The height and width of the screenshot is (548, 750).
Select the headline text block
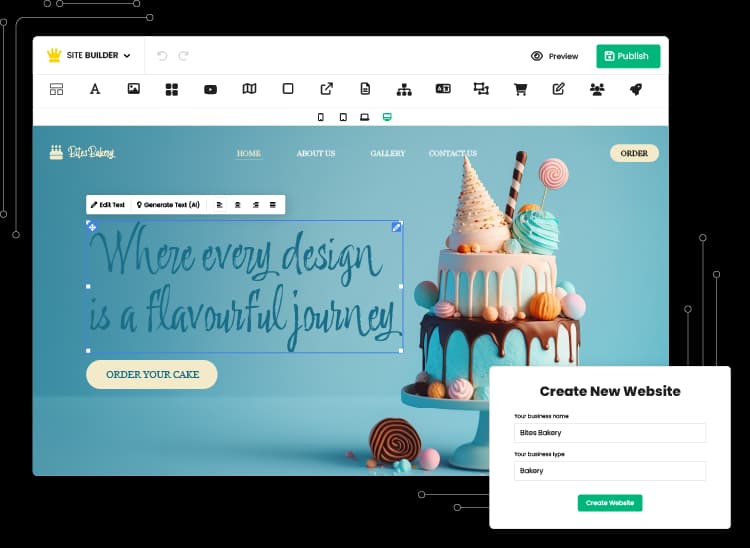pyautogui.click(x=244, y=287)
